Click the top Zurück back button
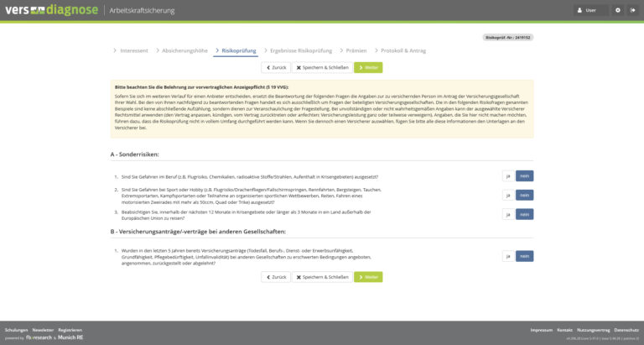 [275, 67]
